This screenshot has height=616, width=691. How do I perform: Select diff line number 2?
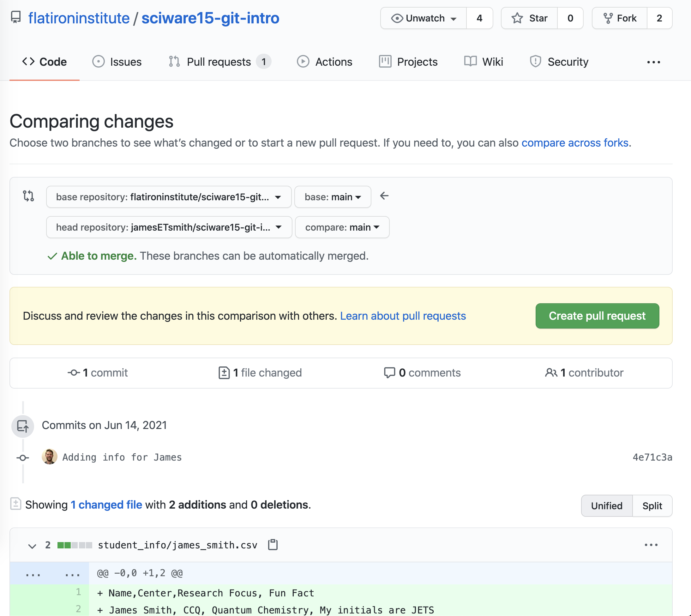tap(79, 609)
